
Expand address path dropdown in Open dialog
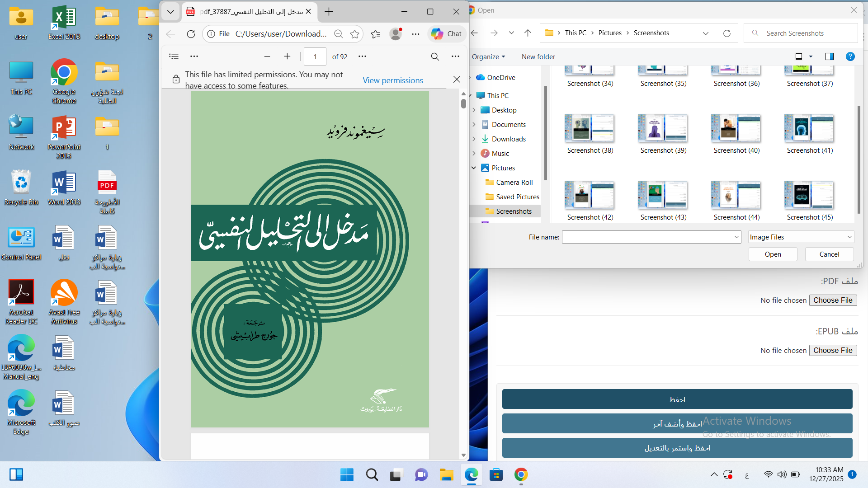705,33
